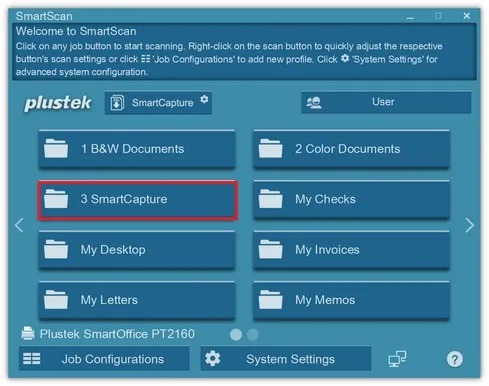489x386 pixels.
Task: Start the 2 Color Documents scan job
Action: pos(351,149)
